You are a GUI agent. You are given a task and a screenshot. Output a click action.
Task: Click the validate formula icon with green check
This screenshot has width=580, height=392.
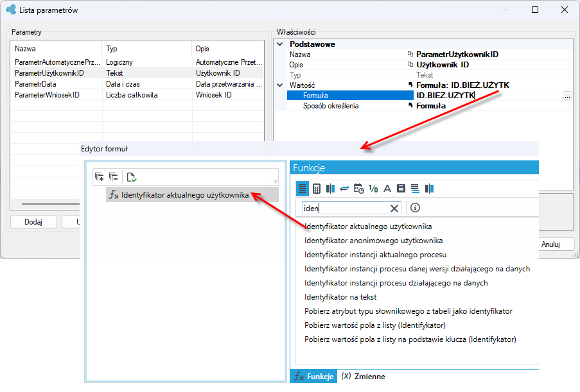pyautogui.click(x=131, y=177)
